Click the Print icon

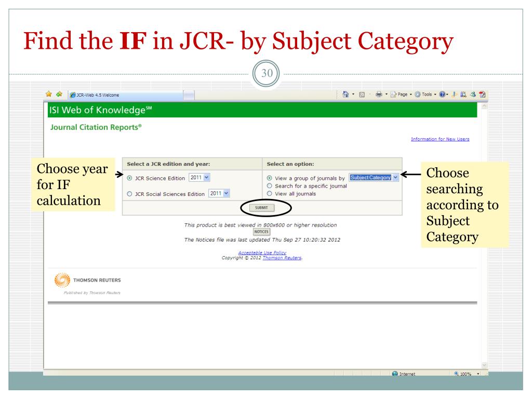[x=379, y=95]
